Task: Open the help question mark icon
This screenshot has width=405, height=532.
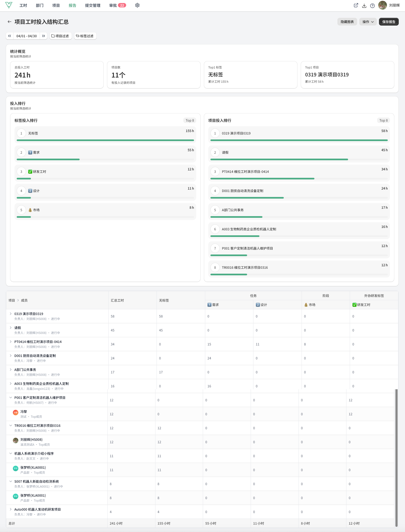Action: pos(372,5)
